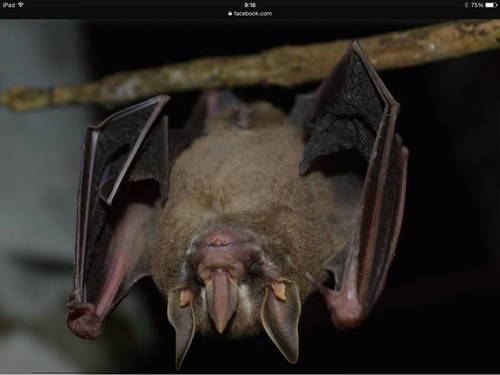Tap the 75% battery percentage text
The image size is (500, 375).
coord(477,5)
